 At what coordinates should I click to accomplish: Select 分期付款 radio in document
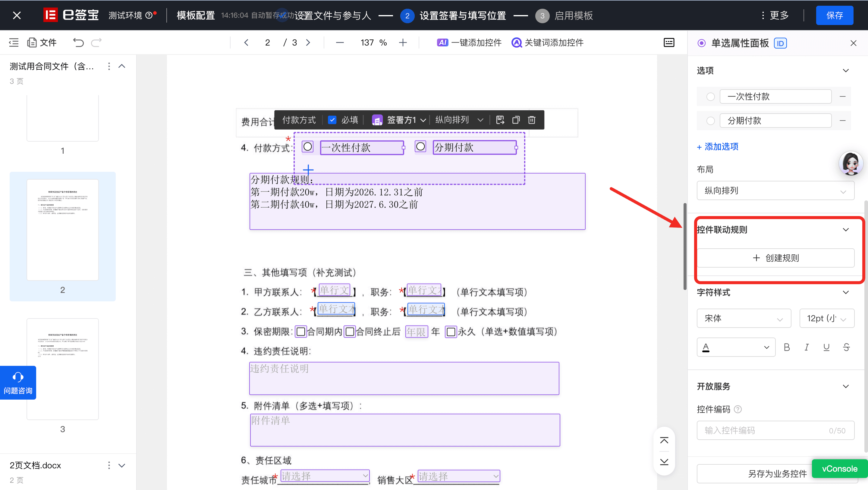click(420, 146)
